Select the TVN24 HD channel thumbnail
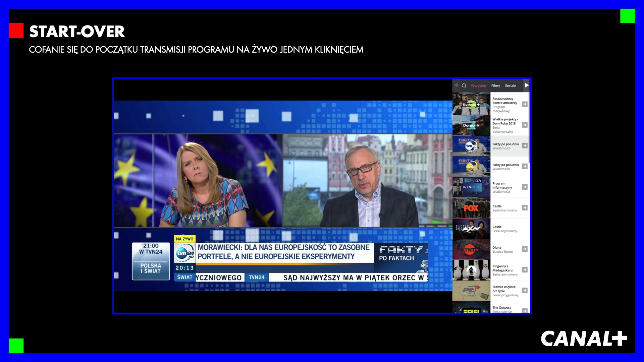Viewport: 644px width, 362px height. click(x=471, y=145)
